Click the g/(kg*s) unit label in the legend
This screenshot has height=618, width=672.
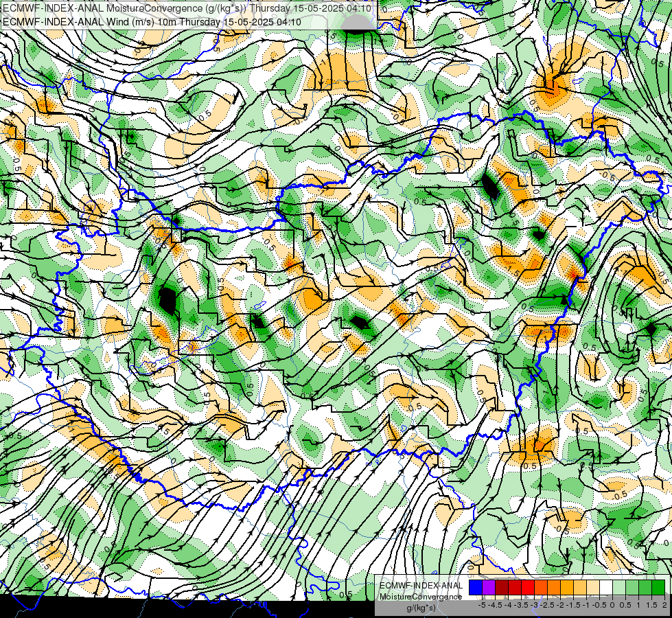coord(421,608)
